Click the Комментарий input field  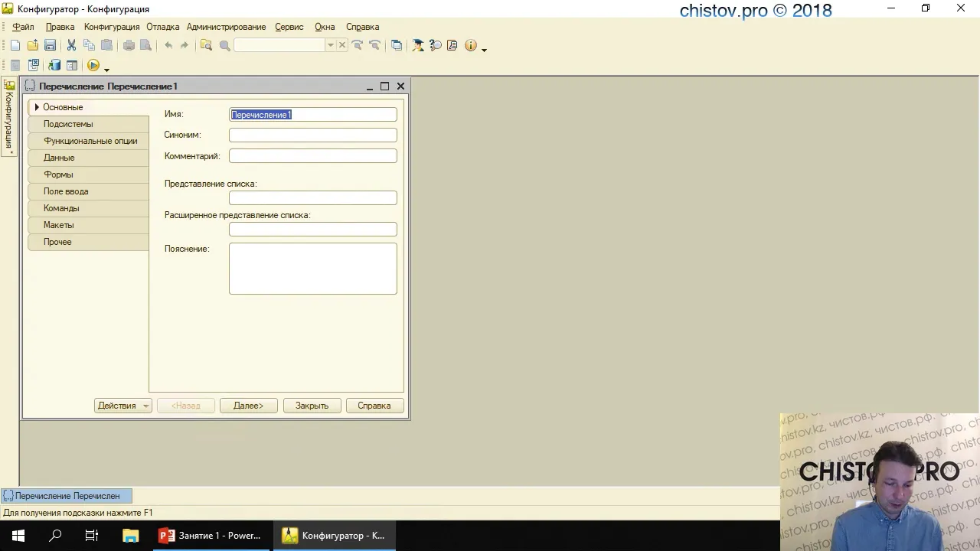coord(313,156)
